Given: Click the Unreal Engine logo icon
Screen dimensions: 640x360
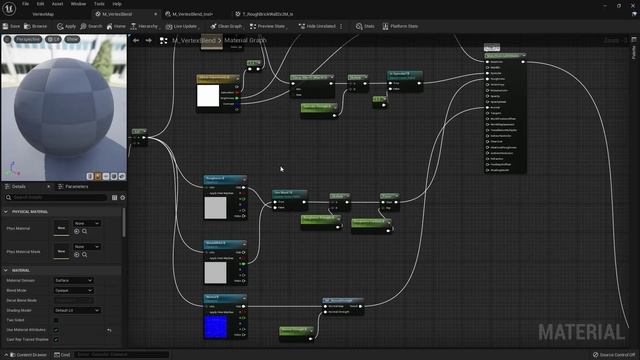Looking at the screenshot, I should 9,8.
